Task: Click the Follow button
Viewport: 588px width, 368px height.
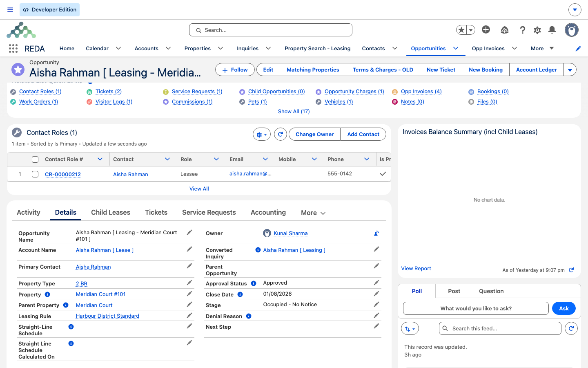Action: (235, 70)
